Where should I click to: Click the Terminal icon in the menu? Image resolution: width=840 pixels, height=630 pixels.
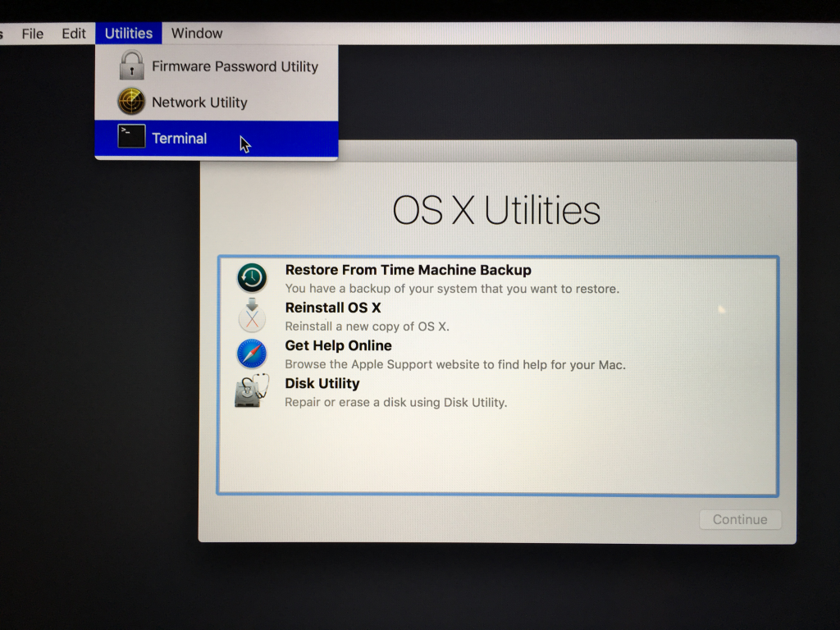(130, 137)
